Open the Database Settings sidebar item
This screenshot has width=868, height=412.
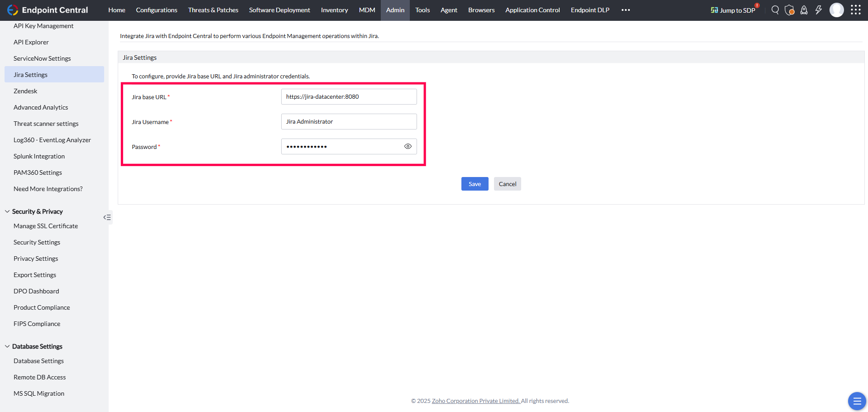38,361
